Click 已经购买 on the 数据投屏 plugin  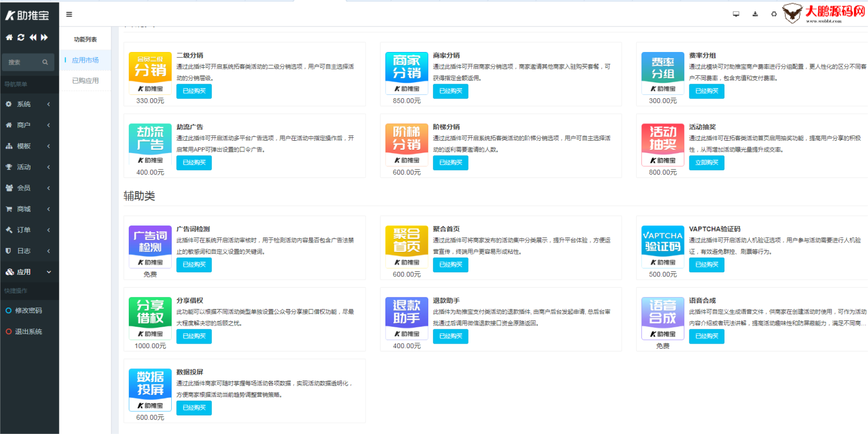tap(194, 407)
